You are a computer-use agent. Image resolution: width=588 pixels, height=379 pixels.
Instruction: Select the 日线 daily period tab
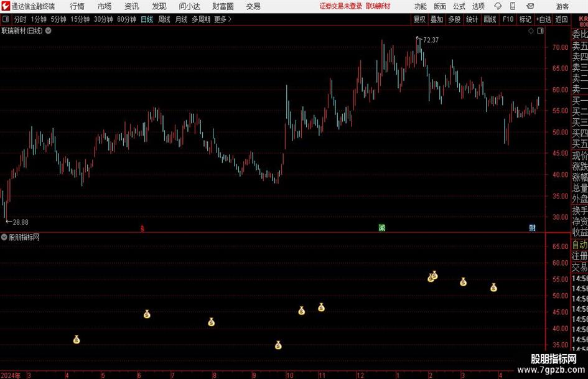coord(147,19)
